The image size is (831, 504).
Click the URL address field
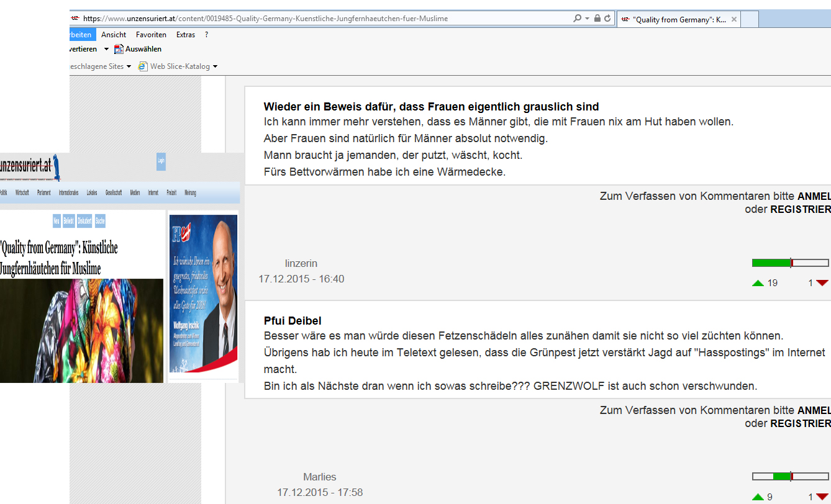pos(311,19)
